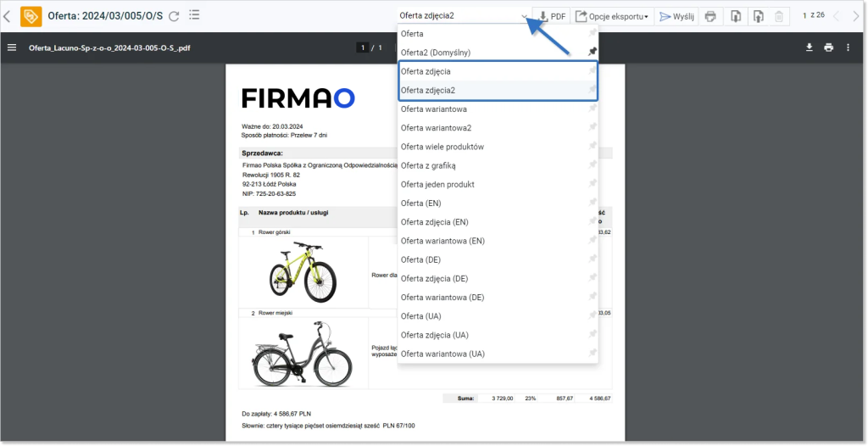Print the PDF from the dark viewer toolbar
This screenshot has width=868, height=446.
[x=828, y=47]
